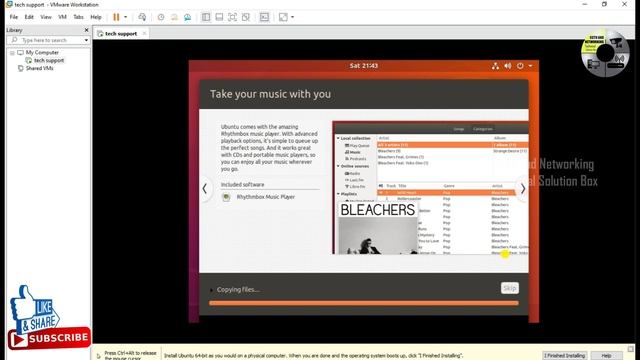Screen dimensions: 640x360
Task: Pause the virtual machine from the toolbar
Action: 116,17
